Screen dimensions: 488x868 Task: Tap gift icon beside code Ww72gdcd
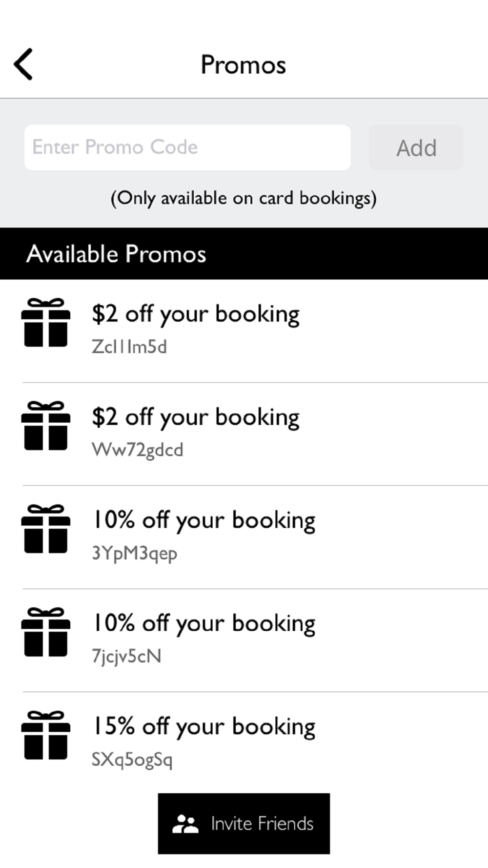[46, 426]
